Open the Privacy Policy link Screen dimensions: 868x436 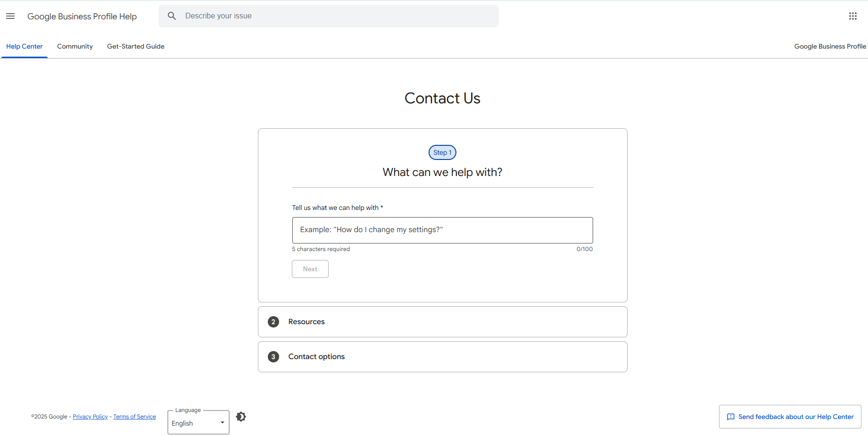[x=90, y=416]
